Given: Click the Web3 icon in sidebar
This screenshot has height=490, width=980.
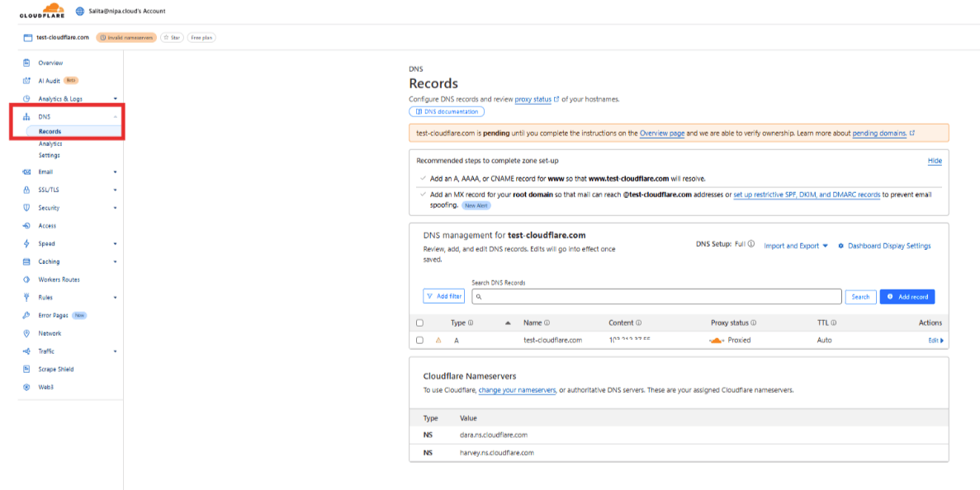Looking at the screenshot, I should click(26, 387).
